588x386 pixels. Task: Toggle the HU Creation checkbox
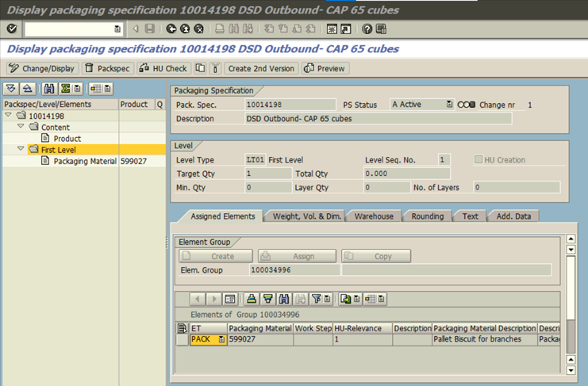pos(479,160)
